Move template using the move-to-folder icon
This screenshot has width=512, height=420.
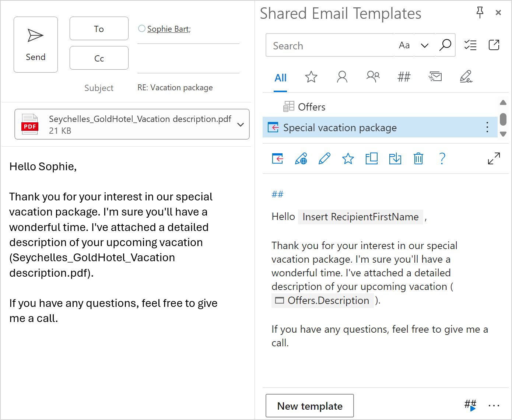tap(395, 158)
